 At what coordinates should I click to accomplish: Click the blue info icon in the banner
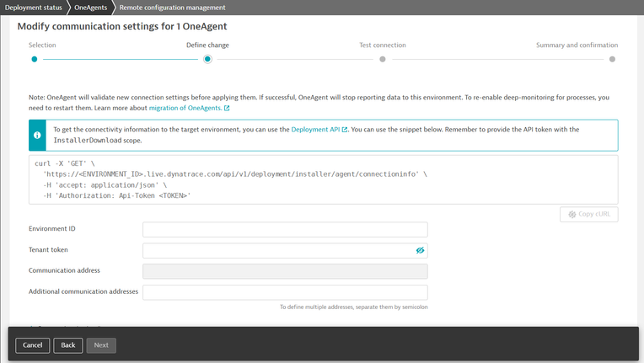point(37,135)
